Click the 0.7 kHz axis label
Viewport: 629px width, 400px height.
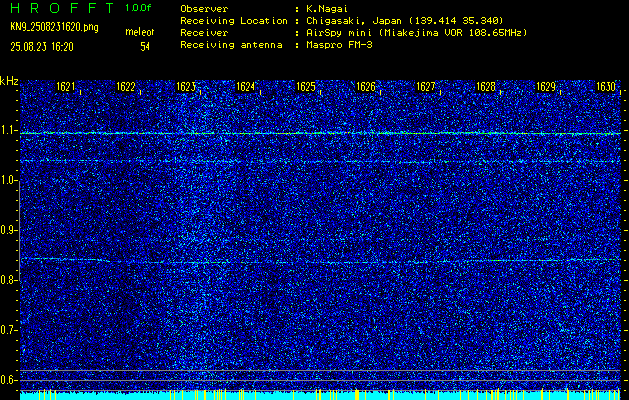(8, 330)
